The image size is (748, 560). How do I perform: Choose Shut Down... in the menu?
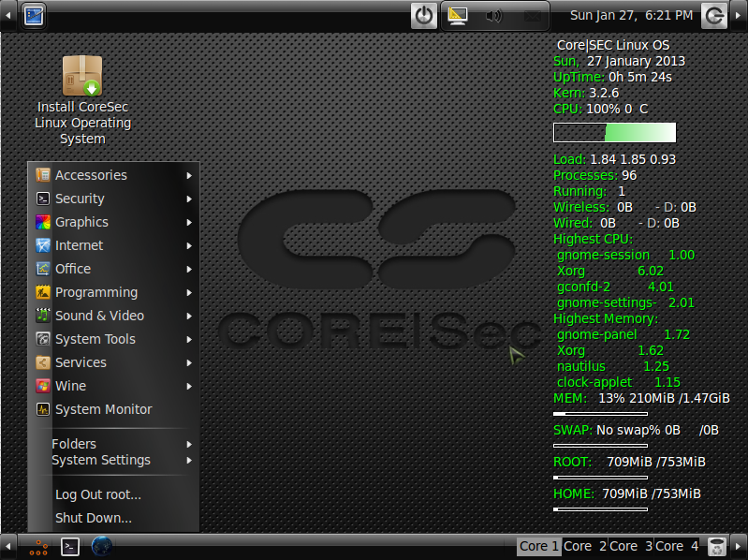113,518
